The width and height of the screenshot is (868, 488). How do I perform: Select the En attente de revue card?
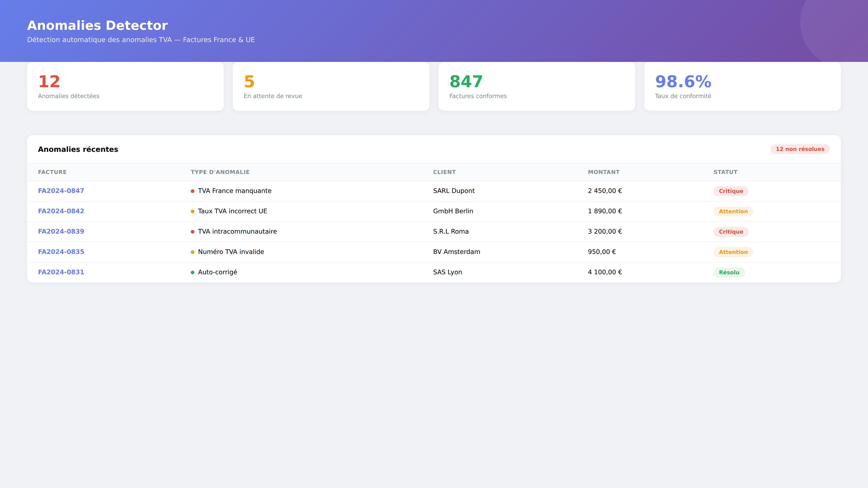[x=331, y=86]
